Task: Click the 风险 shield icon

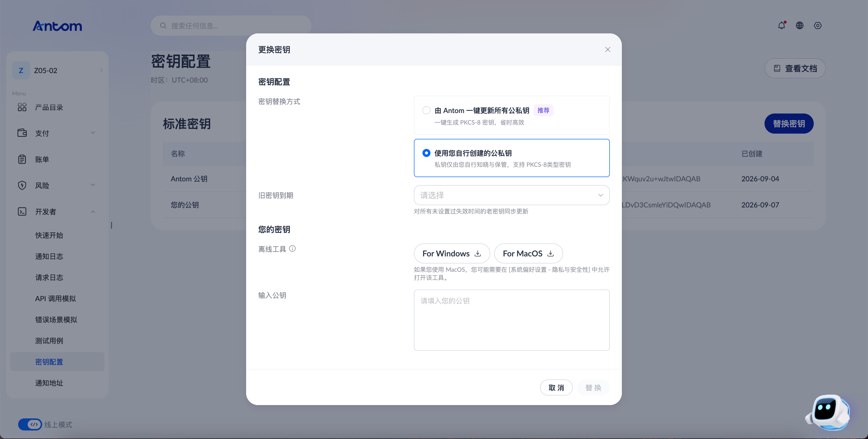Action: click(x=22, y=185)
